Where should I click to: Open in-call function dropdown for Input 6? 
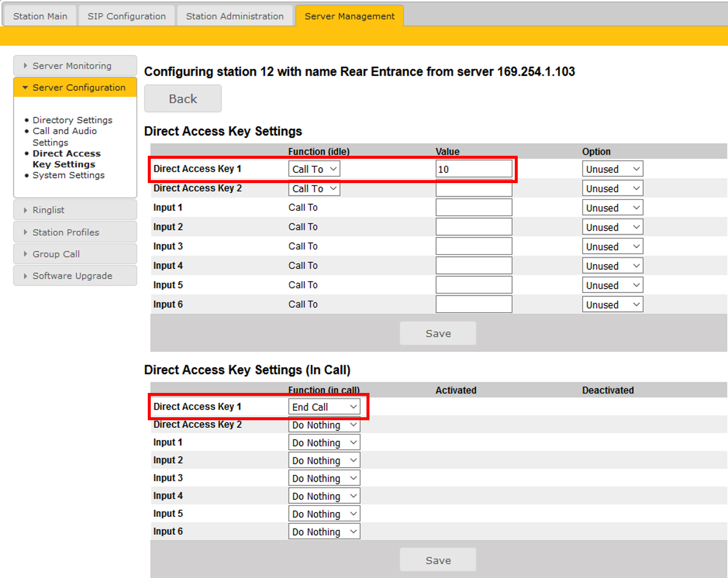[x=324, y=532]
